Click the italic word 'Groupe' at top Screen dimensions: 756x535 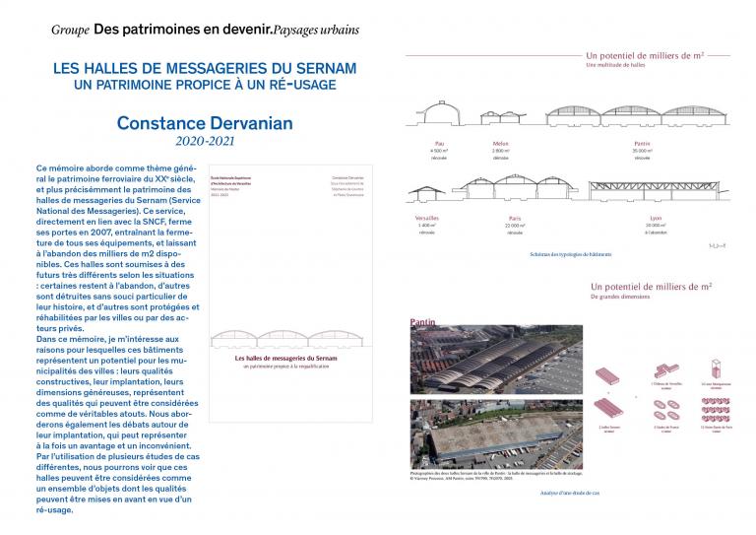coord(71,30)
